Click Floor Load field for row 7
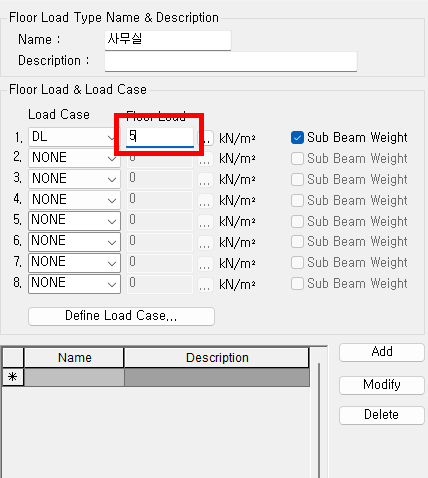This screenshot has width=428, height=478. pos(160,262)
